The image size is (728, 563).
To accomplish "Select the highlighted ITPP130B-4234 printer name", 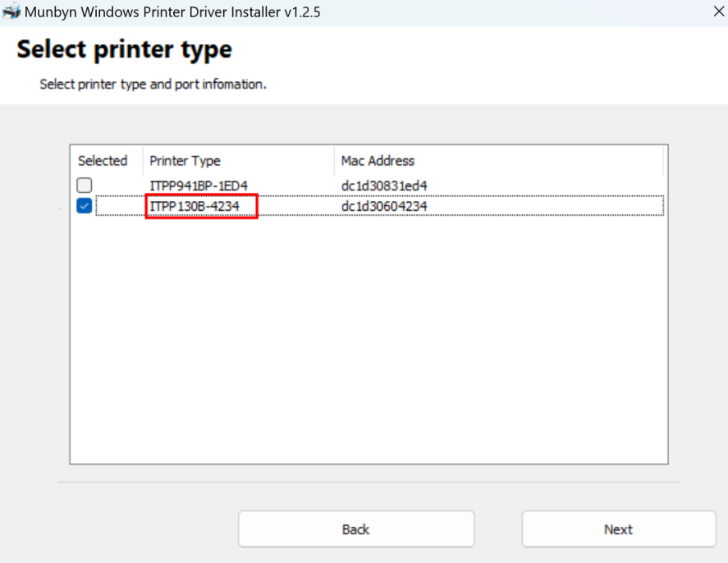I will [x=195, y=207].
